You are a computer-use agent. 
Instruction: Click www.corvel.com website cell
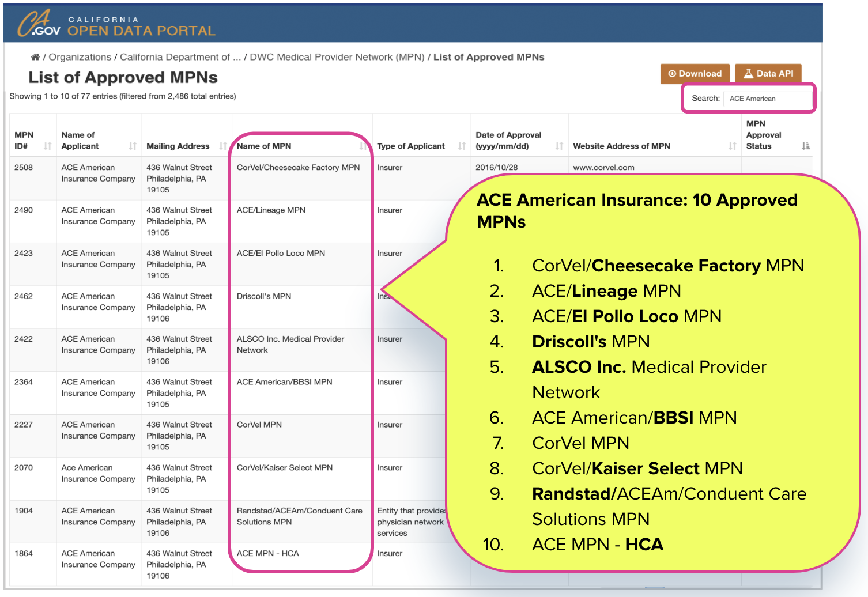(x=603, y=168)
